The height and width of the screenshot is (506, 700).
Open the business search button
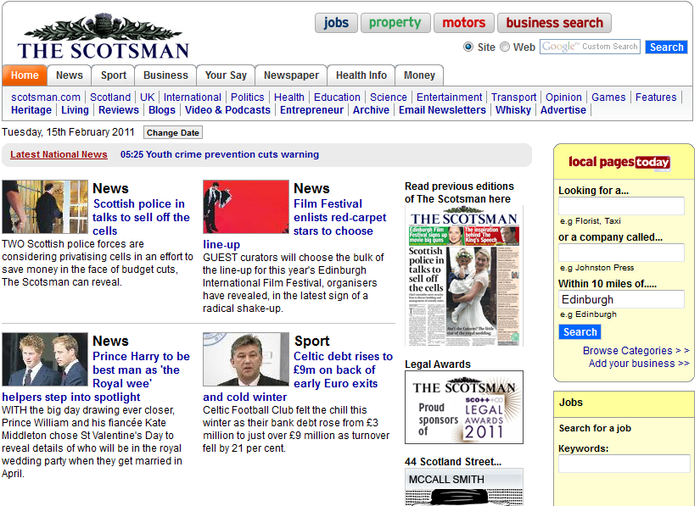554,23
